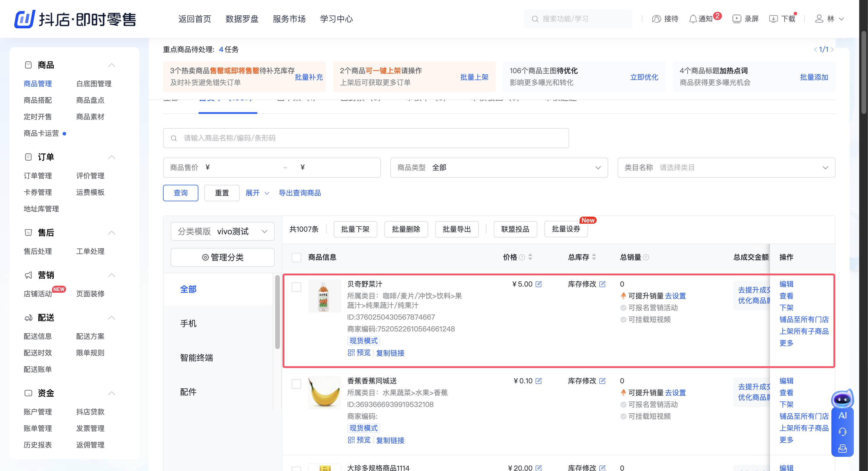Click the banana product thumbnail
Image resolution: width=868 pixels, height=471 pixels.
pos(324,392)
